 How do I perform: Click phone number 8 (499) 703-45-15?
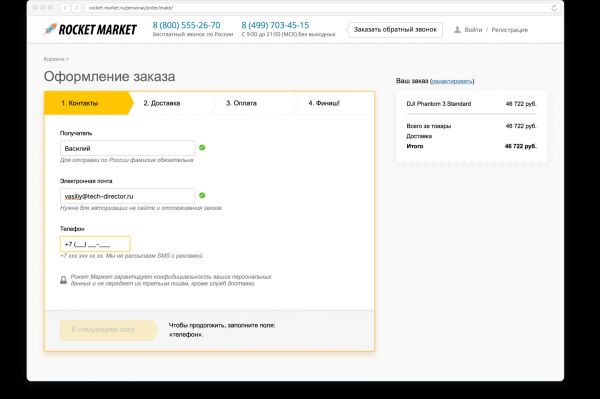point(275,25)
